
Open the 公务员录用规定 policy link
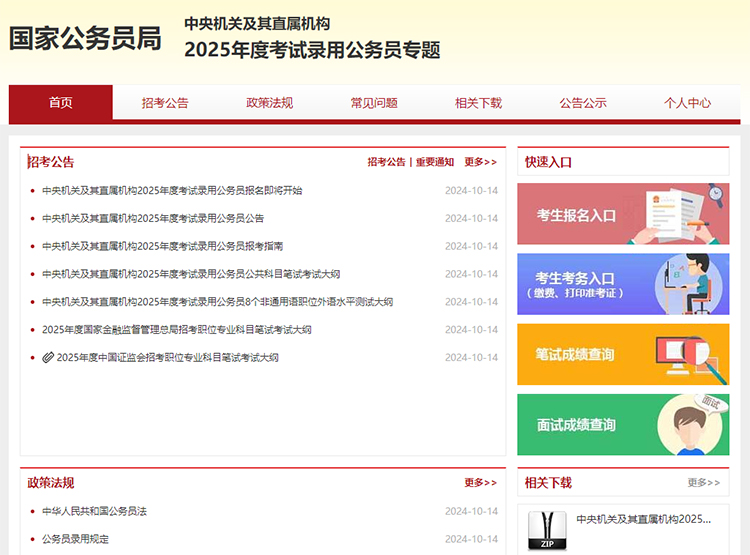[75, 539]
